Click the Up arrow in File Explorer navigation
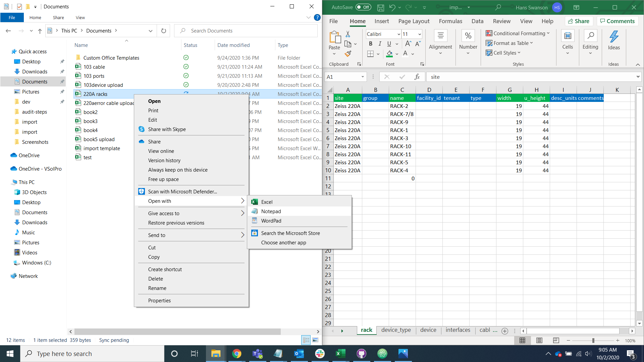 coord(40,31)
